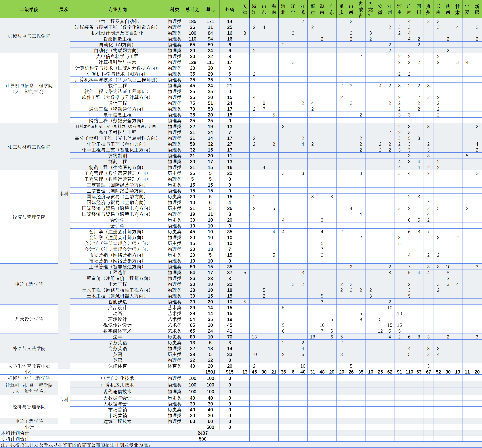Select the 机械与电气工程学院 merged cell under 本科

(29, 36)
